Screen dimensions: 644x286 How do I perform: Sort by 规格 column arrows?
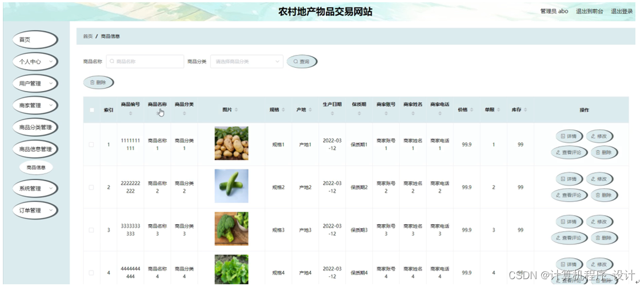(283, 110)
